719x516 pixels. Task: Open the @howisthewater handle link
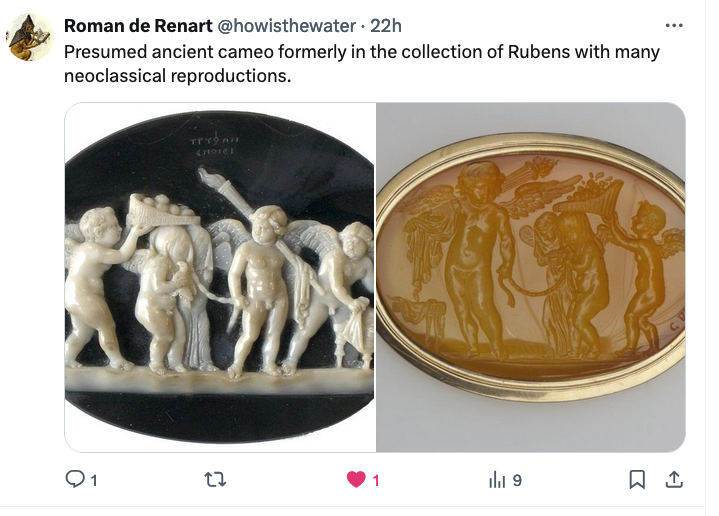(286, 26)
